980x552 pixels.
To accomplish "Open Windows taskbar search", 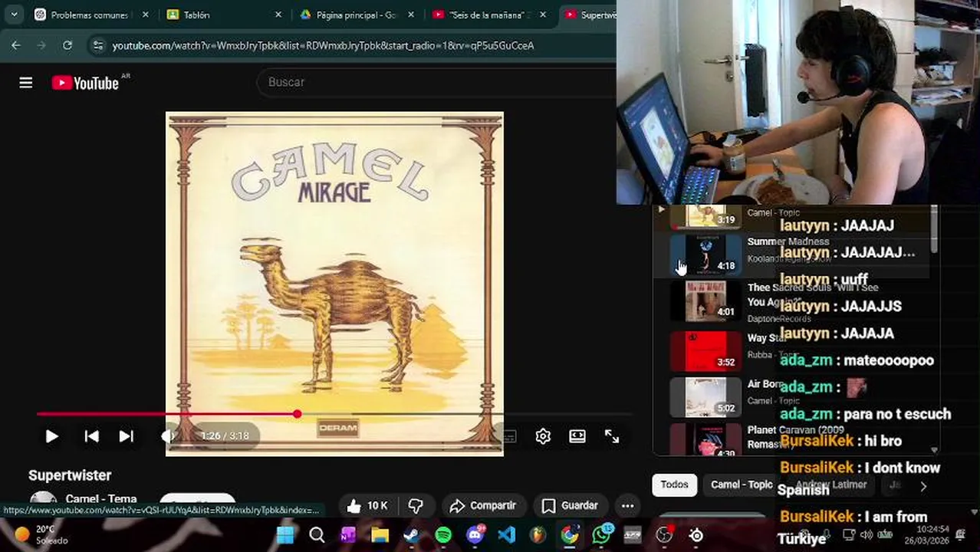I will tap(317, 534).
